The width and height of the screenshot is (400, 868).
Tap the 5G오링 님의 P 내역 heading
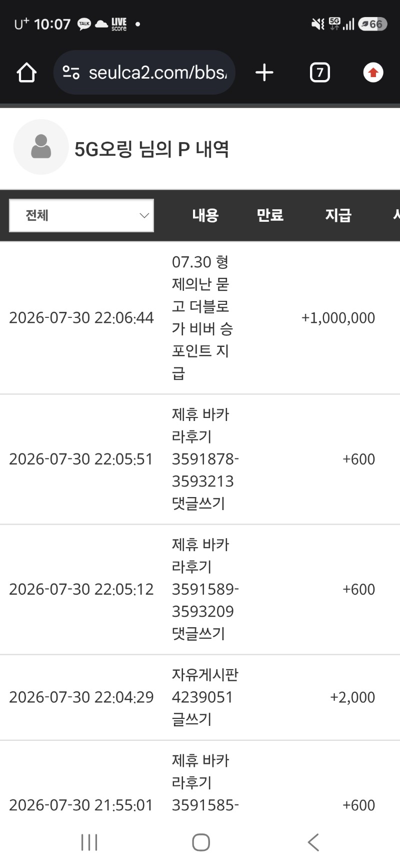point(152,149)
